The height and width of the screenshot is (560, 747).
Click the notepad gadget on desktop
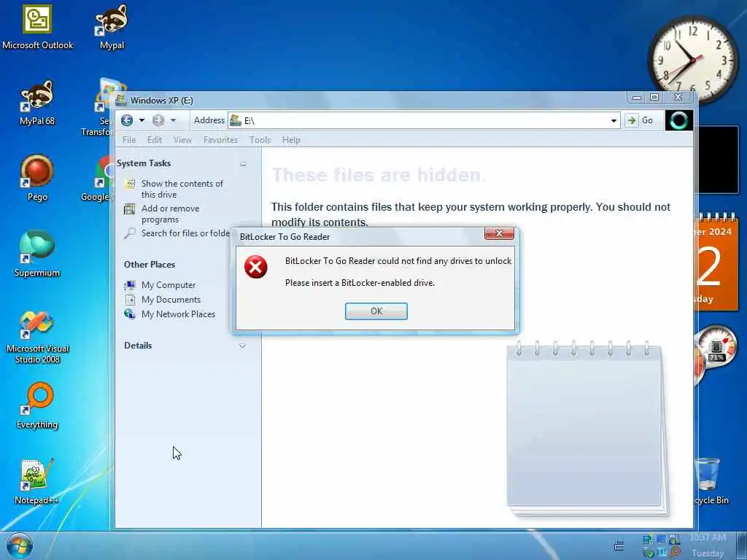pyautogui.click(x=587, y=427)
